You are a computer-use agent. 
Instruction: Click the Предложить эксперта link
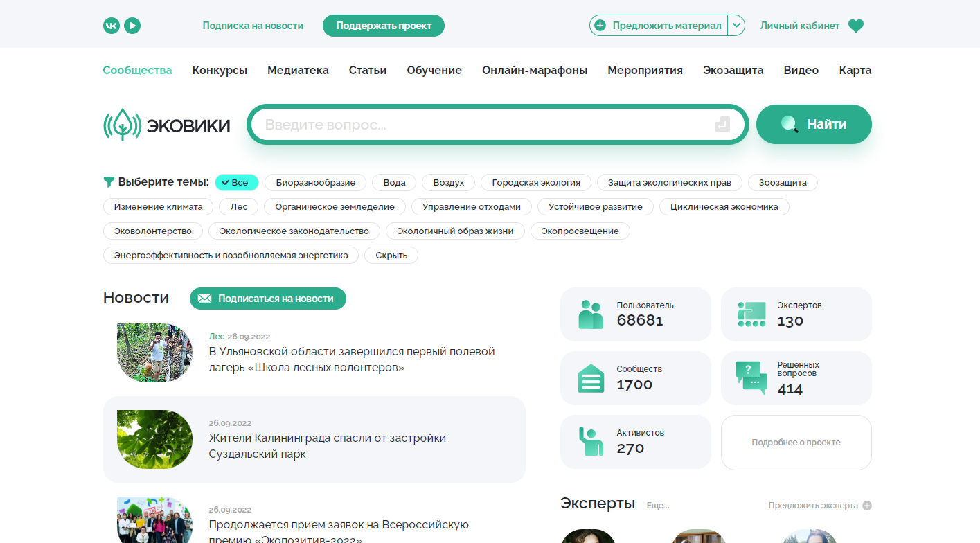point(813,506)
